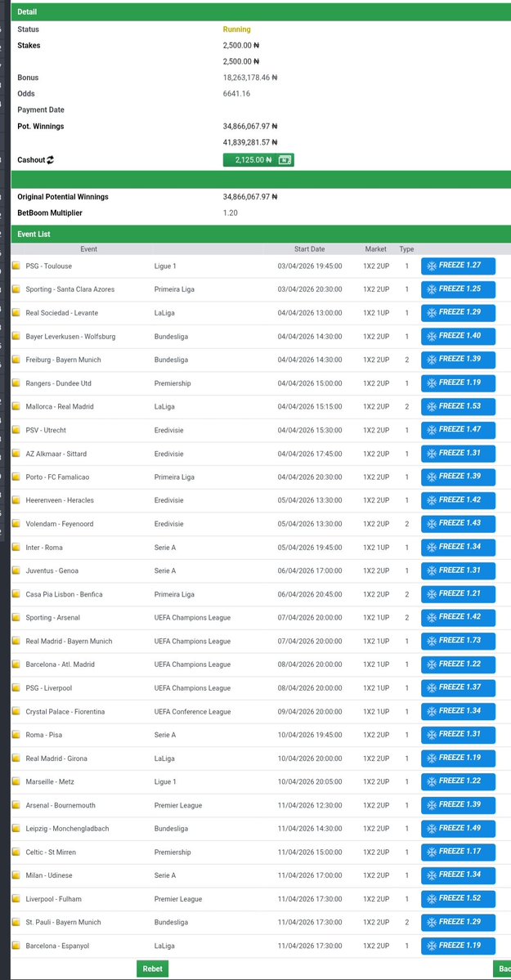Click the Inter - Roma event name
511x980 pixels.
point(44,548)
